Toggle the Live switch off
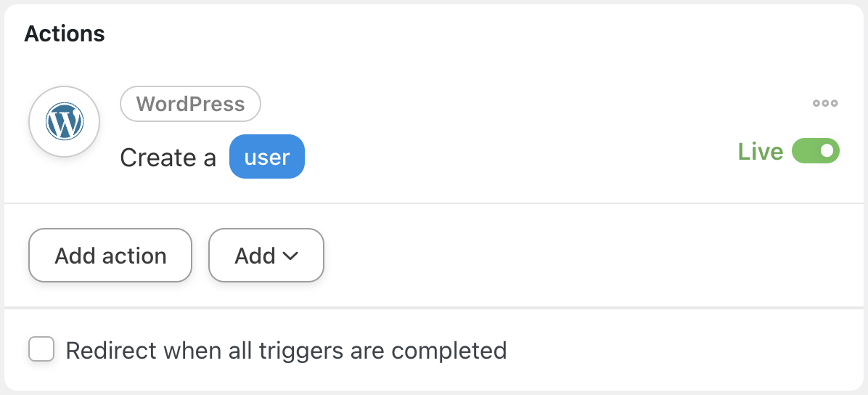This screenshot has width=868, height=395. 815,151
